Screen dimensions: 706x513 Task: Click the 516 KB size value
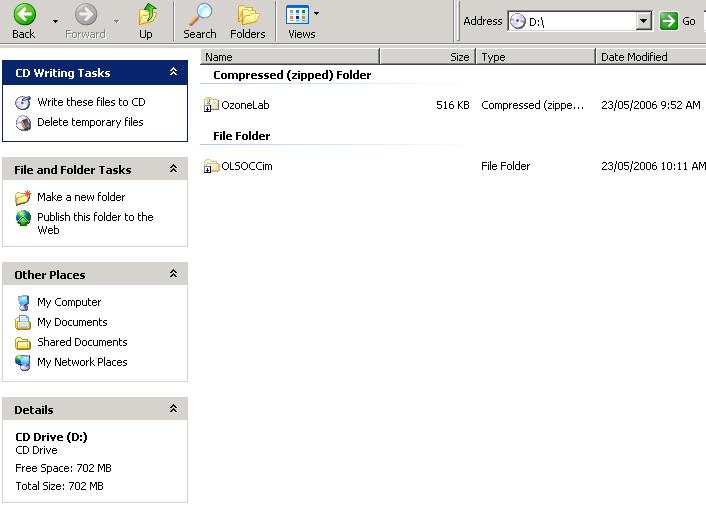point(453,105)
